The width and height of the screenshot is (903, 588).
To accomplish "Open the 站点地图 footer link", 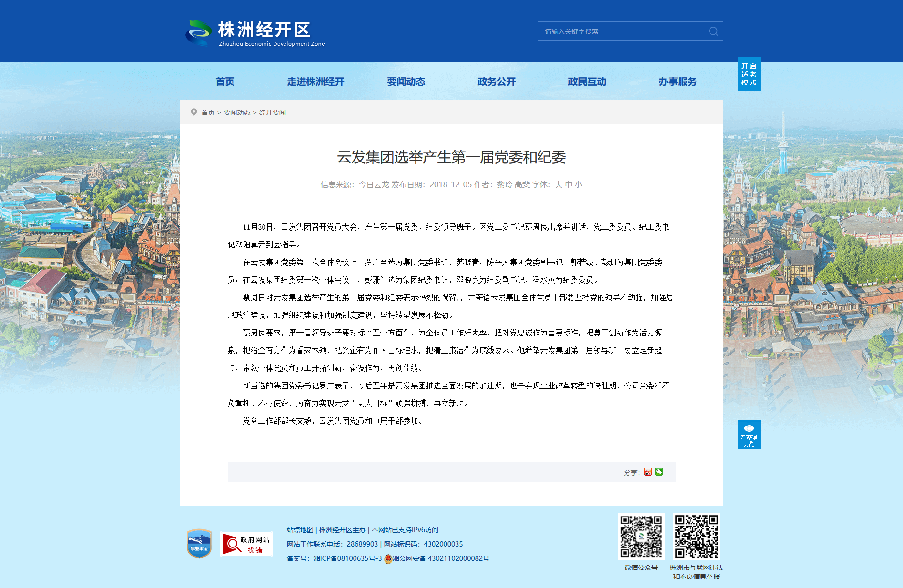I will click(x=300, y=530).
